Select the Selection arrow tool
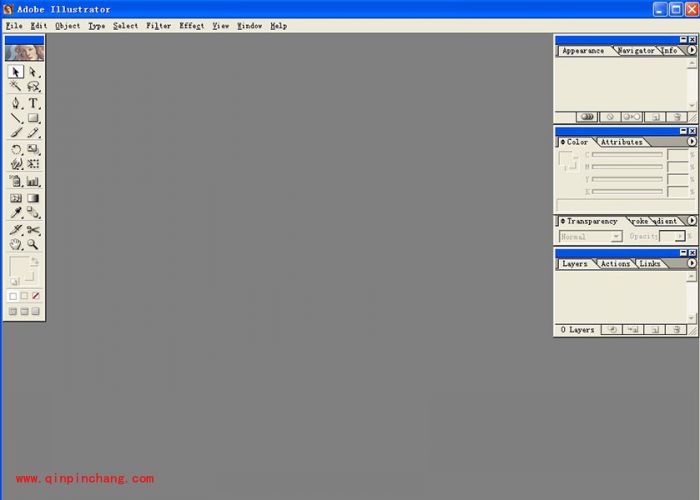Screen dimensions: 700x500 16,72
